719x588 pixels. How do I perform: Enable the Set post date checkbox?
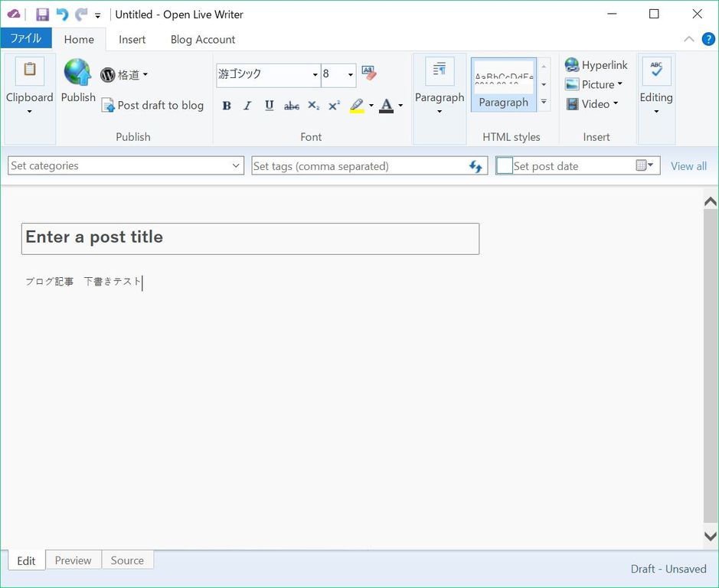click(505, 165)
